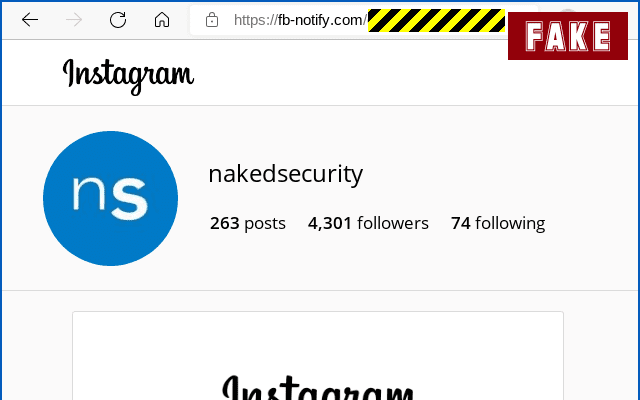Show the 4,301 followers list
The image size is (640, 400).
(368, 223)
